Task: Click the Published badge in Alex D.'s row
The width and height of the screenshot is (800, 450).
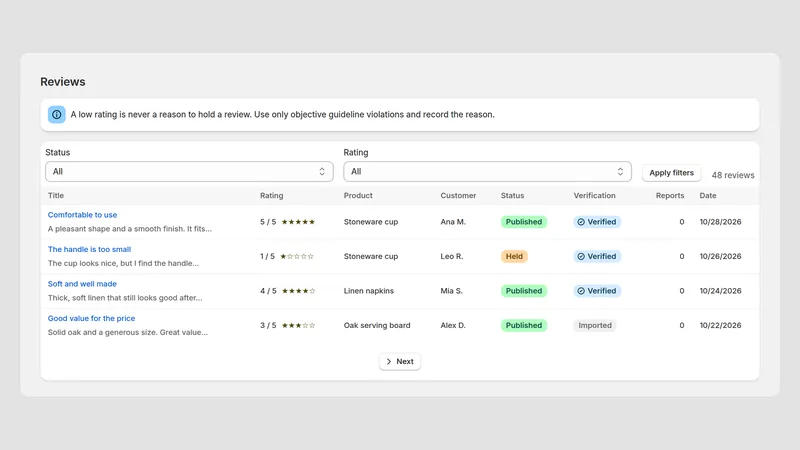Action: click(x=524, y=325)
